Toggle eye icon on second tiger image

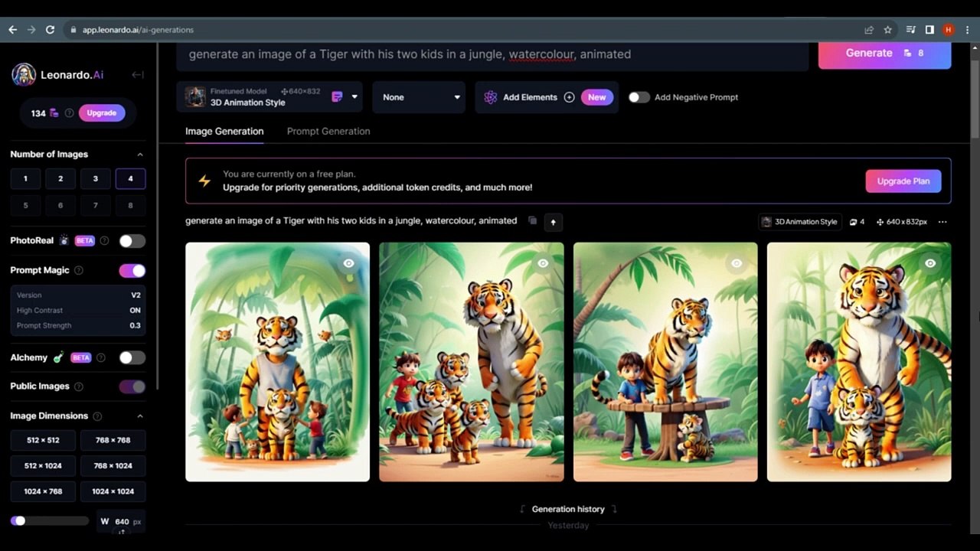click(x=543, y=263)
